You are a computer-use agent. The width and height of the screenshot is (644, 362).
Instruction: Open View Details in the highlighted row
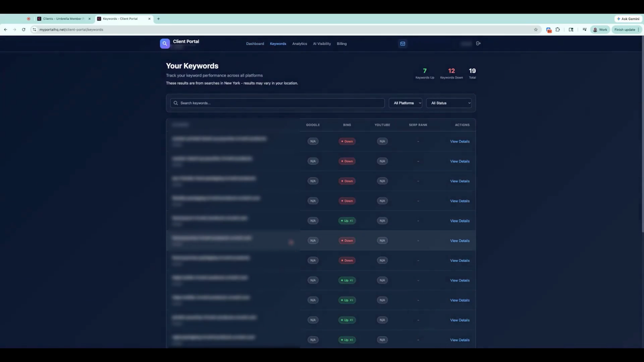[x=460, y=241]
